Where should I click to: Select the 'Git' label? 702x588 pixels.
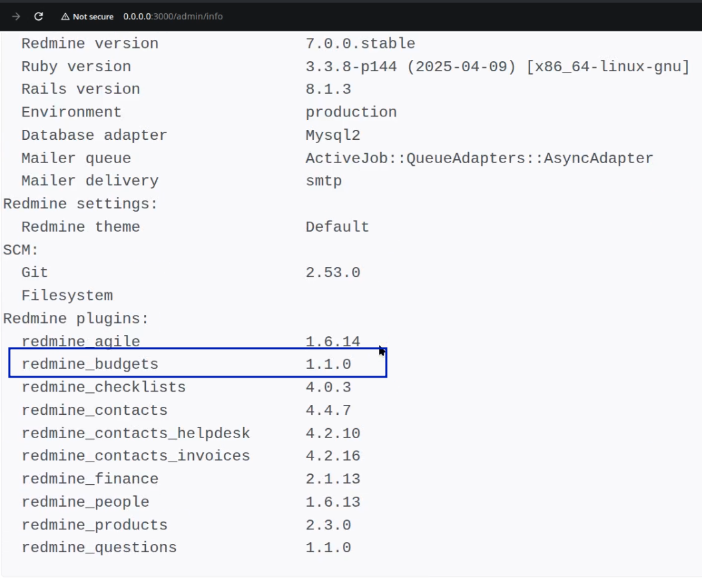tap(35, 272)
